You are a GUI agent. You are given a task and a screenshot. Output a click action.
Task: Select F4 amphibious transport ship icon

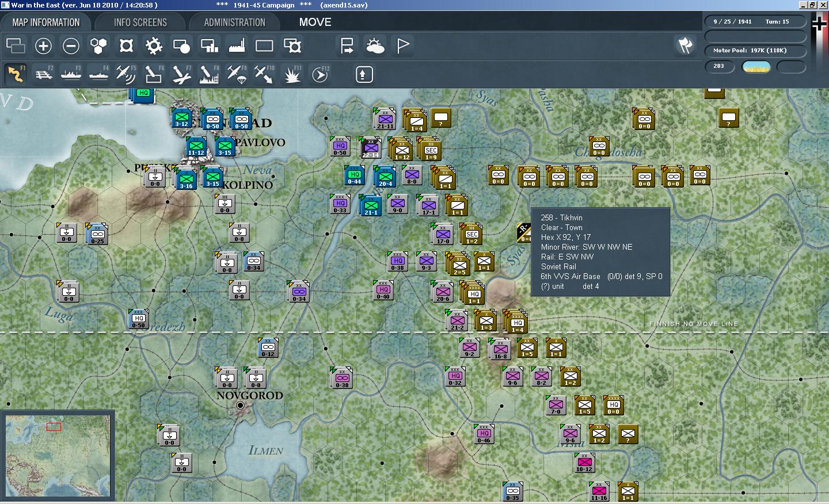[98, 74]
